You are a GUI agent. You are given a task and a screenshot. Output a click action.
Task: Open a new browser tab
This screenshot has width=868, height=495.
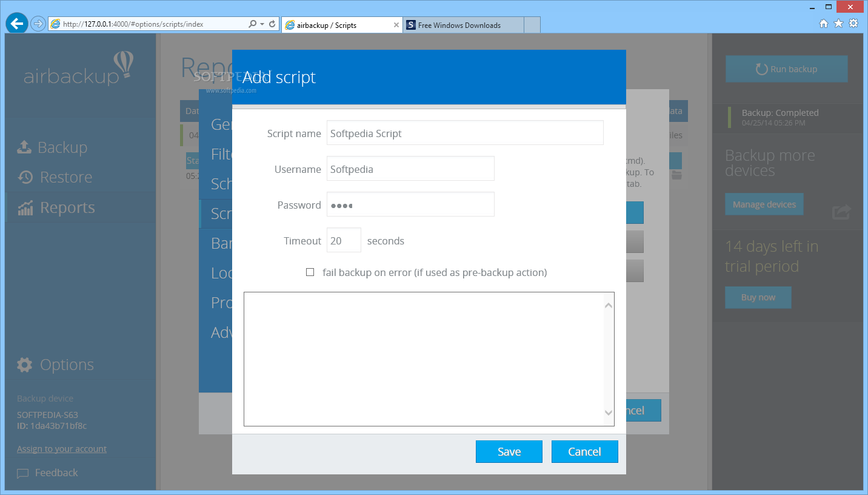[x=532, y=25]
